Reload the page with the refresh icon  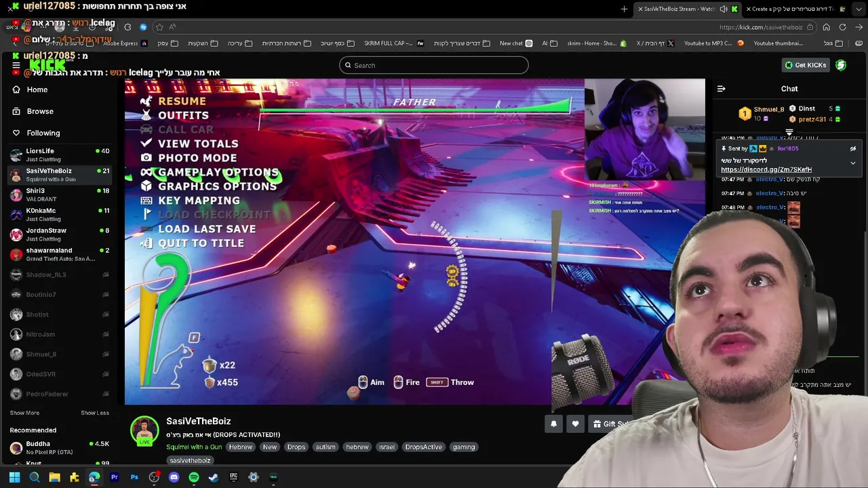[x=842, y=27]
